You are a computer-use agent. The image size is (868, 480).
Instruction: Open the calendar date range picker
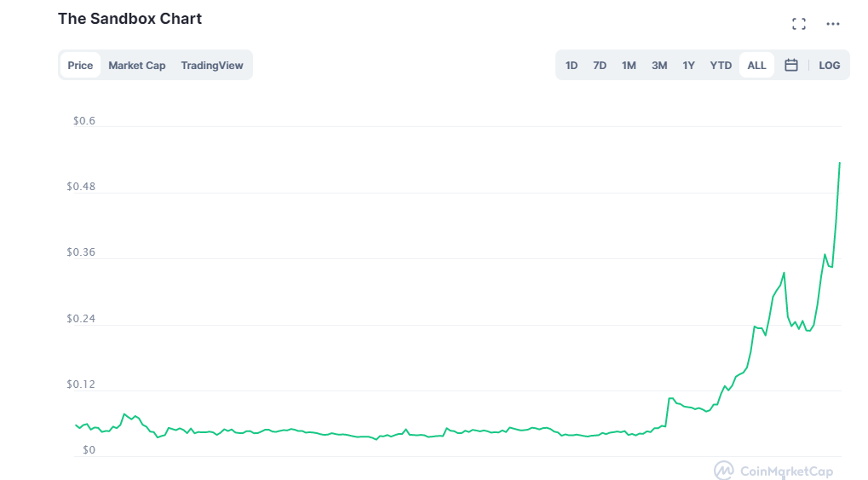pyautogui.click(x=791, y=65)
